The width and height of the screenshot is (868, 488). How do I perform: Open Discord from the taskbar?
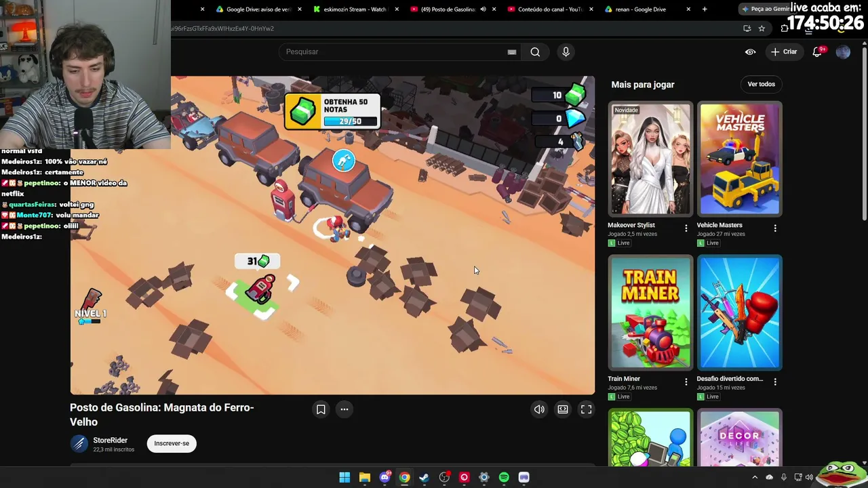(384, 477)
